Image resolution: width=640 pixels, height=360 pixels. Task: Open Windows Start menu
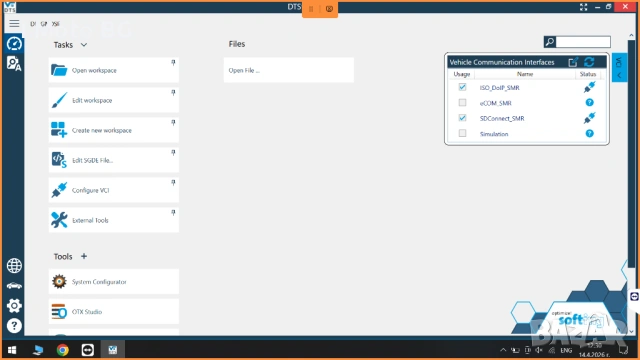click(x=12, y=350)
